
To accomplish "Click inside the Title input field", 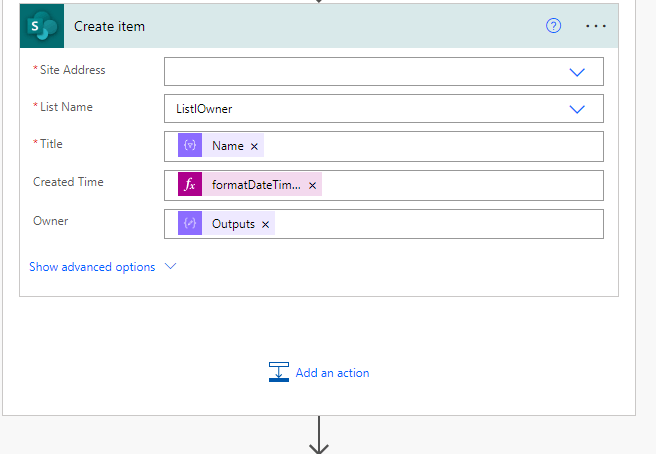I will (384, 146).
